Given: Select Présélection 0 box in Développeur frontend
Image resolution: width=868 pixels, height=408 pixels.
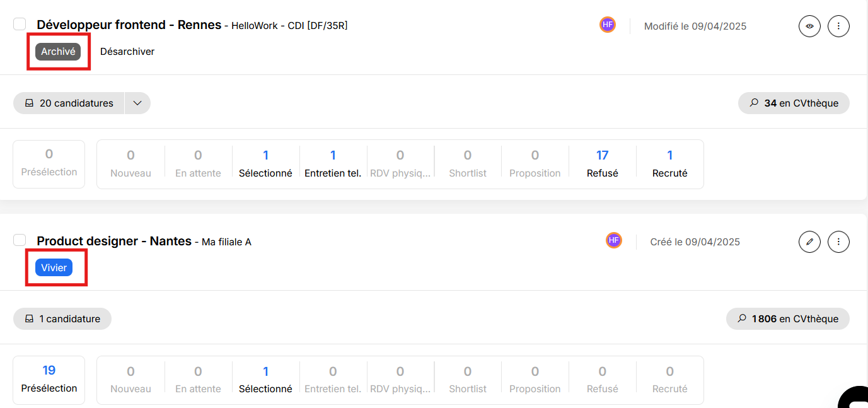Looking at the screenshot, I should [49, 164].
